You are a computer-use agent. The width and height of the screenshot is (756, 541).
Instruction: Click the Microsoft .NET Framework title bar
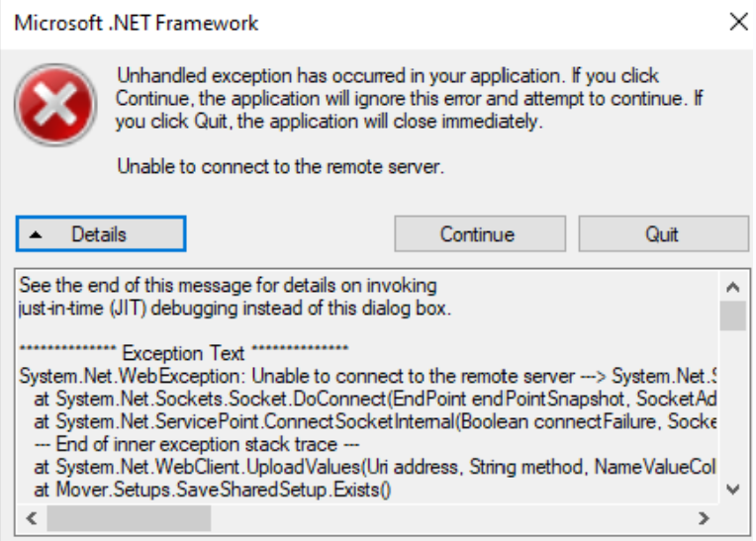coord(361,23)
